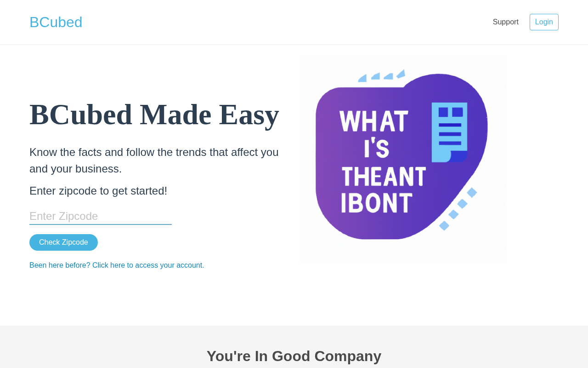Click the dark lines on document icon
This screenshot has height=368, width=588.
(450, 134)
